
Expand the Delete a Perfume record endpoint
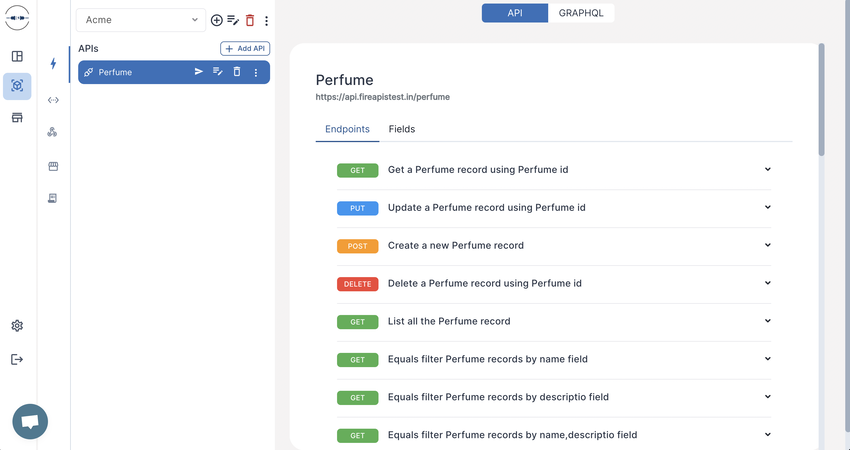tap(553, 284)
